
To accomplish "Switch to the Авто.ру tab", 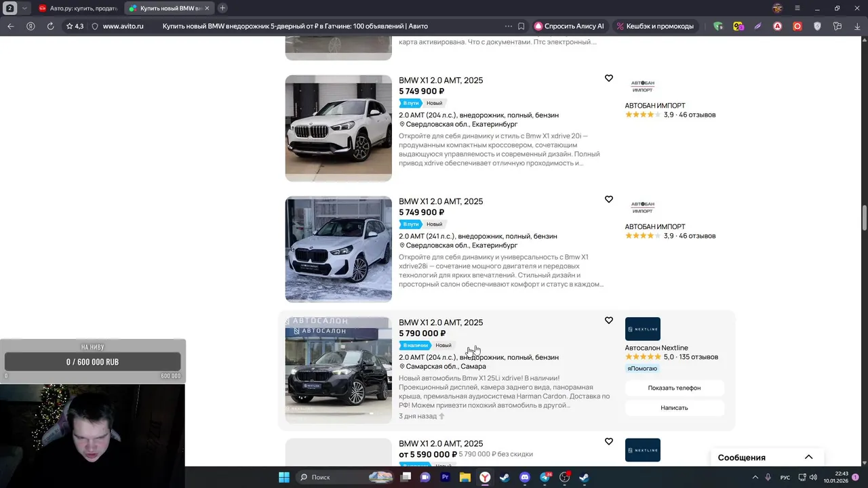I will click(77, 8).
